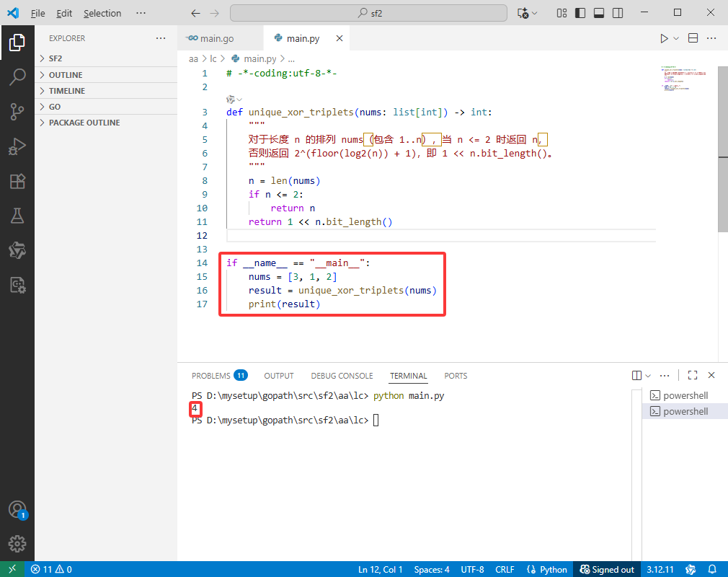728x577 pixels.
Task: Open the Selection menu
Action: (102, 13)
